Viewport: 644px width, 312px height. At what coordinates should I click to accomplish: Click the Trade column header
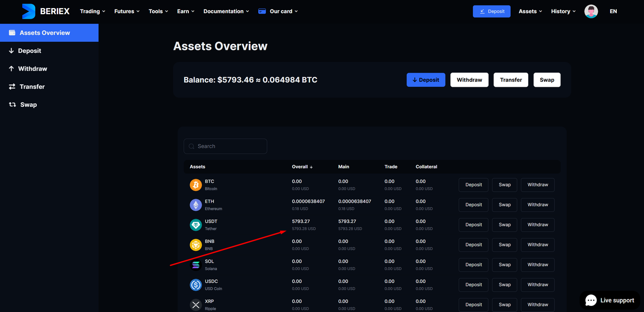391,167
